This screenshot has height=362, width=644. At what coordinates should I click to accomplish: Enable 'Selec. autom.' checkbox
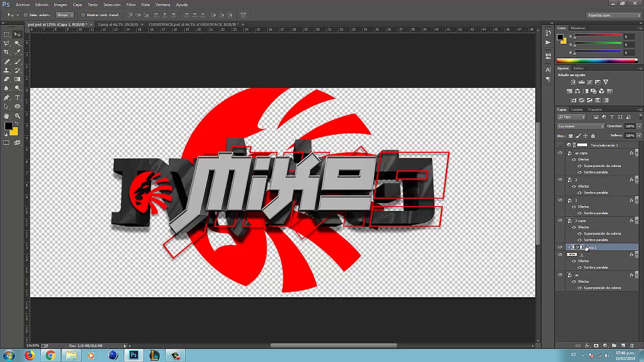click(x=25, y=15)
